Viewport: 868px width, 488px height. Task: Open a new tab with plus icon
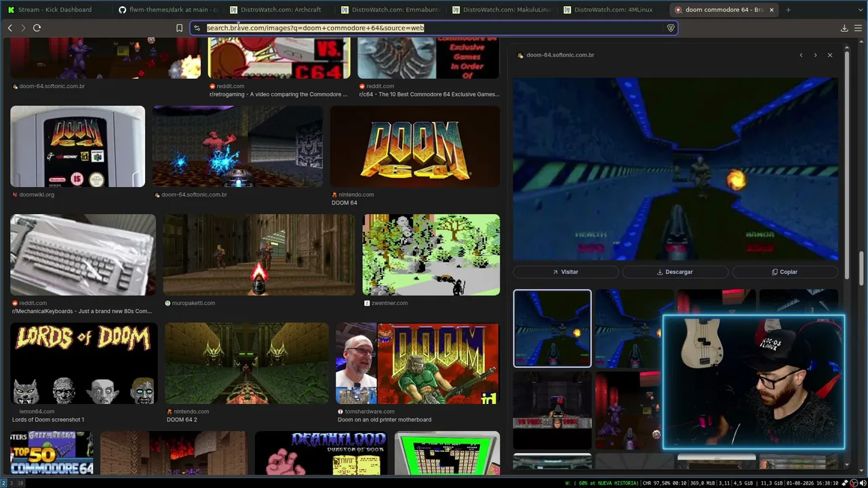click(788, 9)
